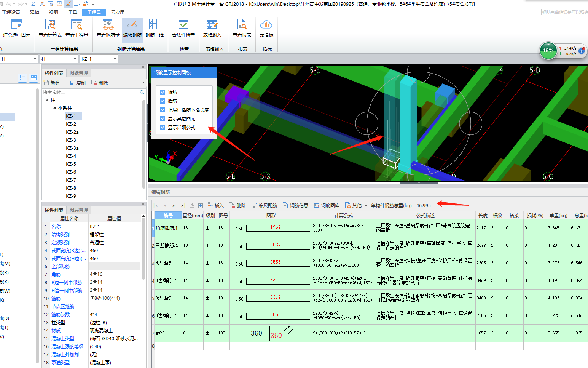This screenshot has height=368, width=588.
Task: Switch to 图层管理 tab
Action: [79, 210]
